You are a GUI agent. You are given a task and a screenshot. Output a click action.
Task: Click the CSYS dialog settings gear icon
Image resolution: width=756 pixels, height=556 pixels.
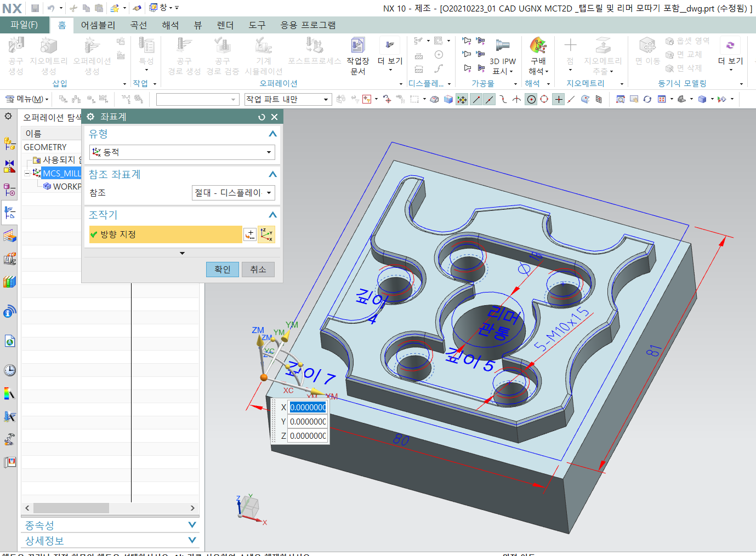90,117
